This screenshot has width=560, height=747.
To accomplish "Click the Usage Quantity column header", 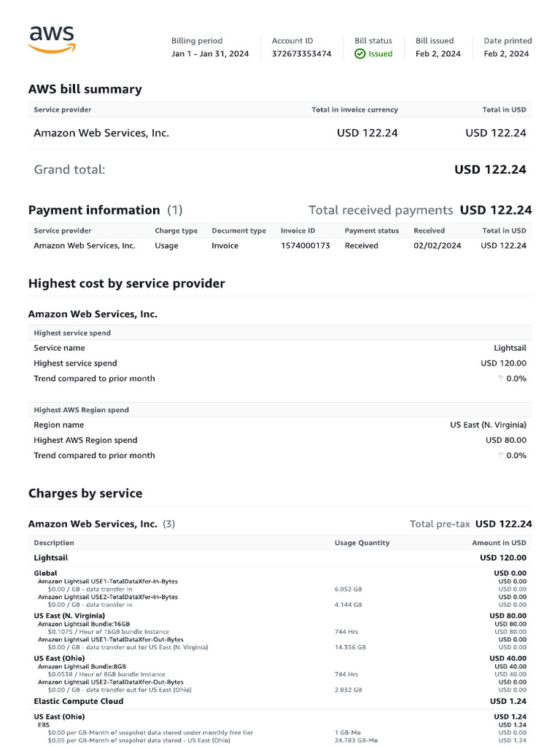I will tap(362, 543).
